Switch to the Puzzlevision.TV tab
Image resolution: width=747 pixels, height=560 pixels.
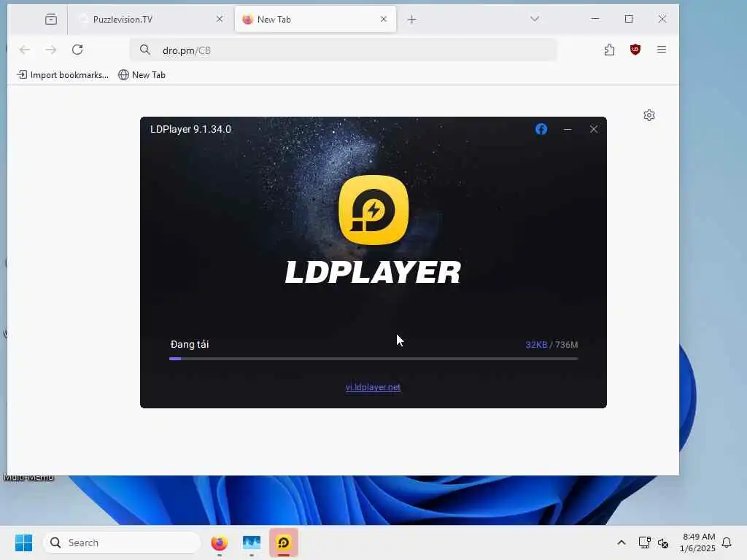[150, 20]
